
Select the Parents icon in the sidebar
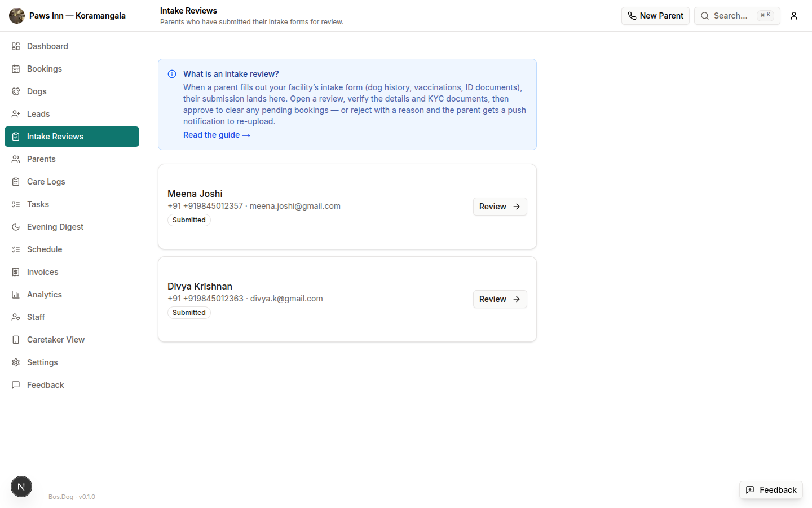point(15,159)
